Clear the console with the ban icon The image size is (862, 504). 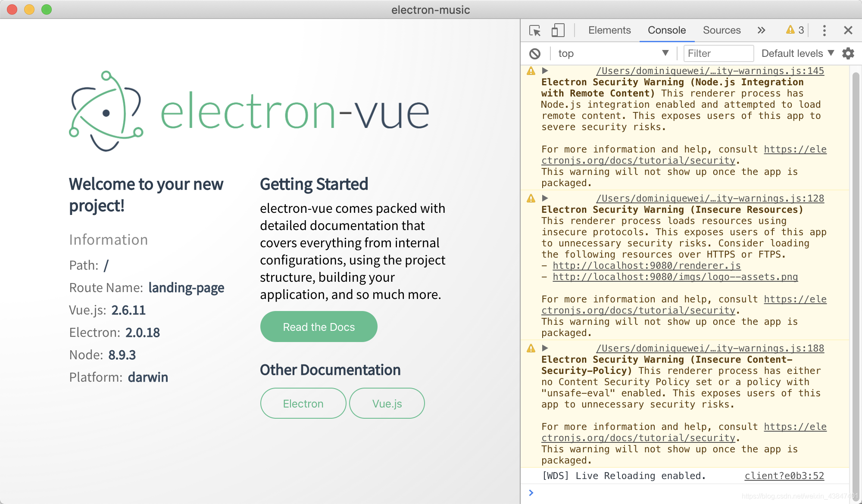[x=535, y=53]
